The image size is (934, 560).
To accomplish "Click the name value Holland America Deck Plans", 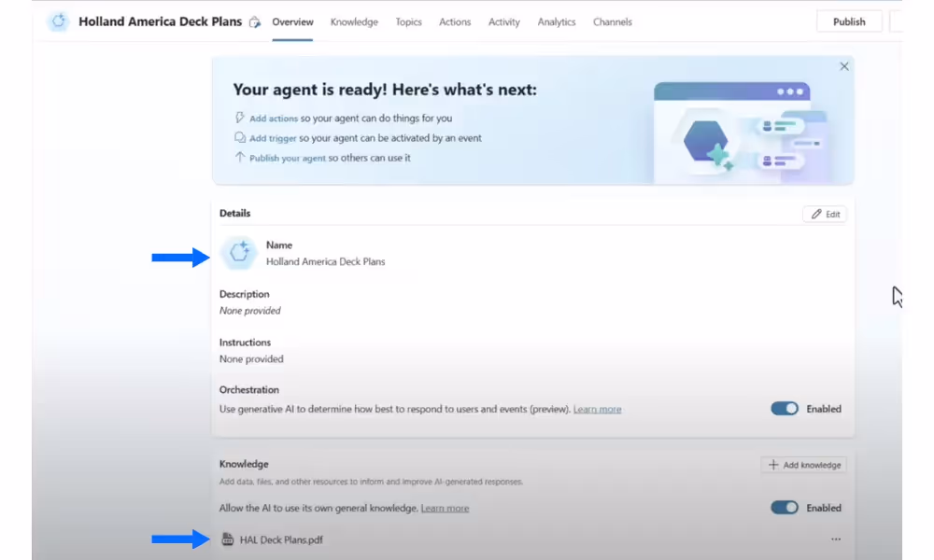I will click(325, 262).
